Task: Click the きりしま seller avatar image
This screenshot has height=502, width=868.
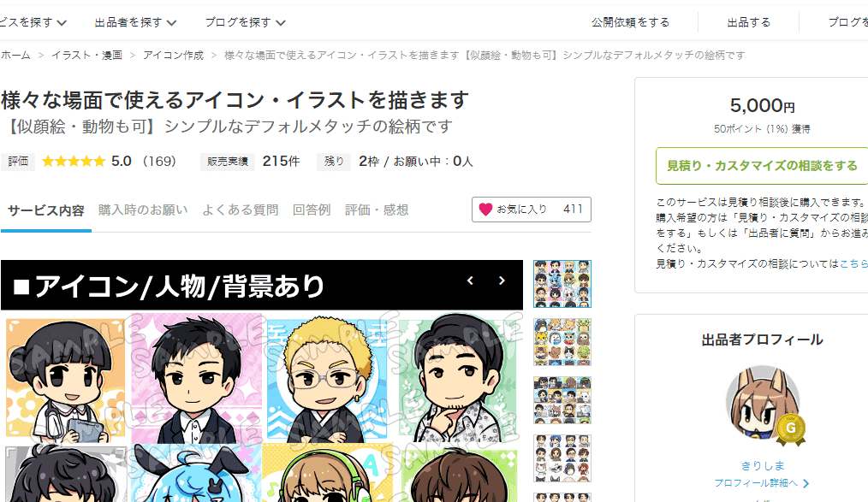Action: 762,402
